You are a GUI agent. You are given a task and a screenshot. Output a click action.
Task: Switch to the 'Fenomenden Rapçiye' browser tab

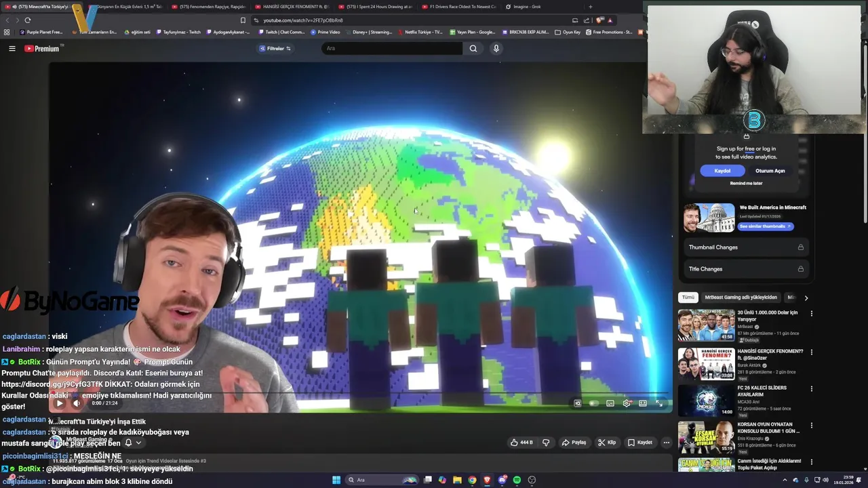209,7
